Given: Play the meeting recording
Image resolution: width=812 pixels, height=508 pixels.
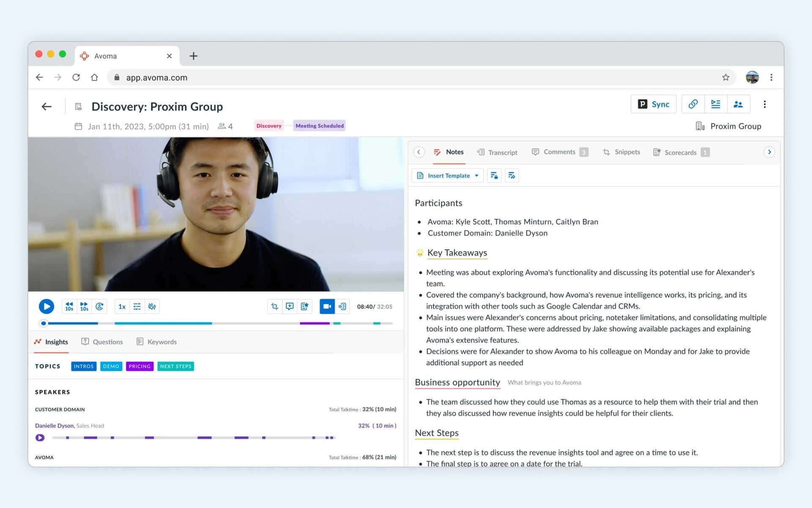Looking at the screenshot, I should [47, 306].
